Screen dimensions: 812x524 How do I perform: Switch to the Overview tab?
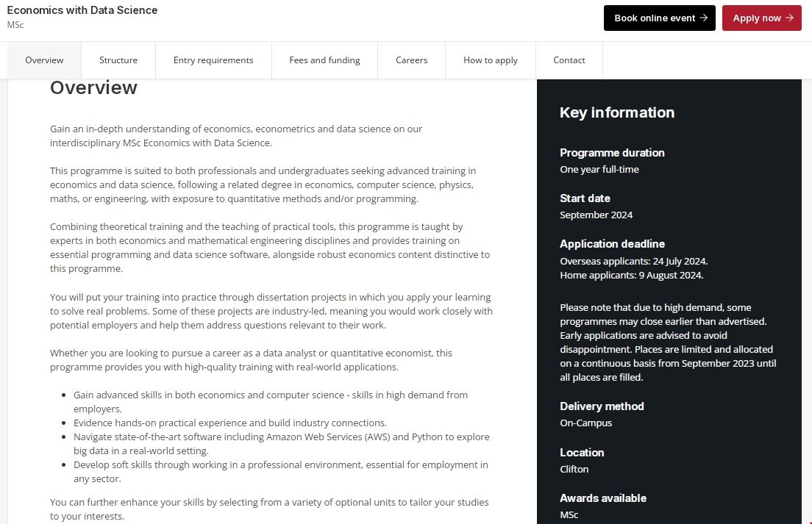click(44, 60)
